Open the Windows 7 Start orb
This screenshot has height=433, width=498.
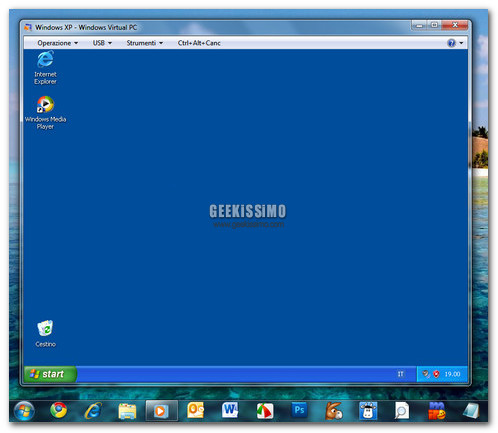coord(24,411)
